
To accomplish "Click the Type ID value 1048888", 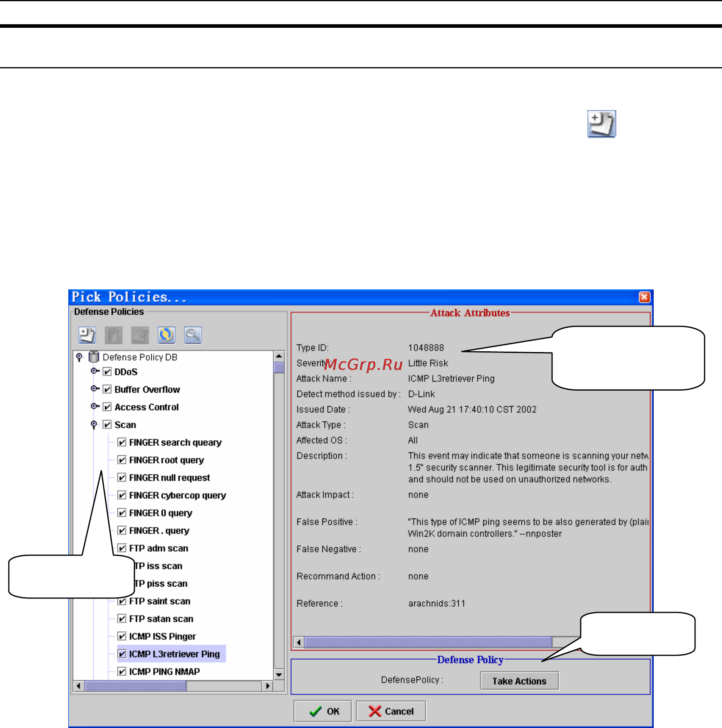I will click(x=426, y=348).
